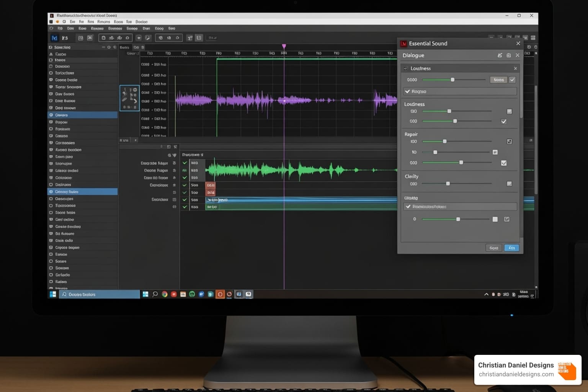Click the magnifier search icon in taskbar
The width and height of the screenshot is (588, 392).
click(155, 294)
